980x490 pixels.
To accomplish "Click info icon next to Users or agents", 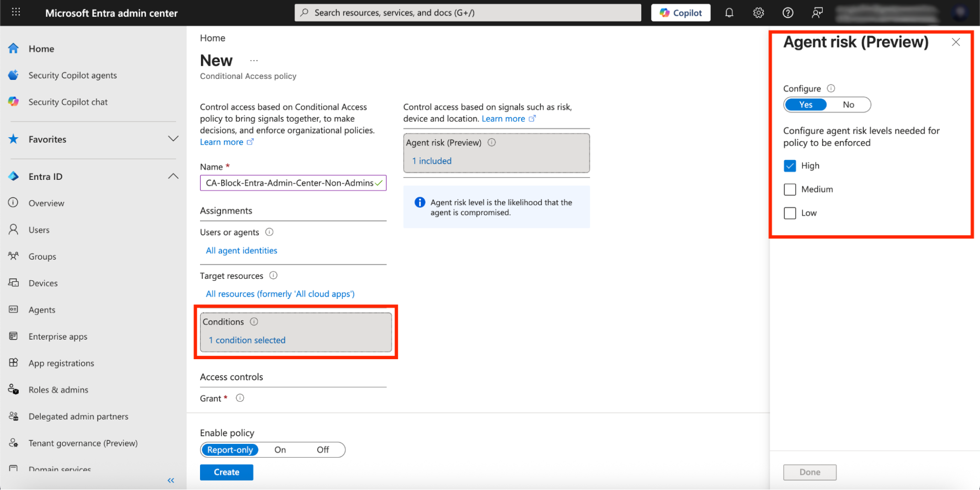I will pos(269,232).
